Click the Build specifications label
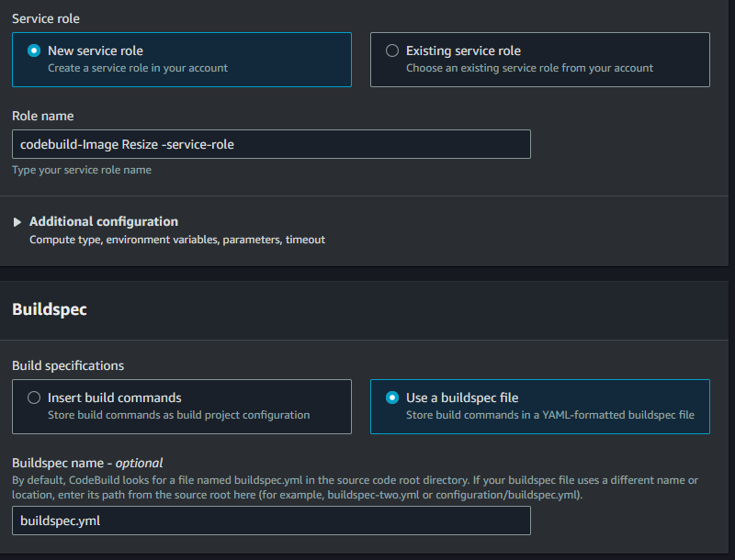The width and height of the screenshot is (735, 560). [68, 365]
